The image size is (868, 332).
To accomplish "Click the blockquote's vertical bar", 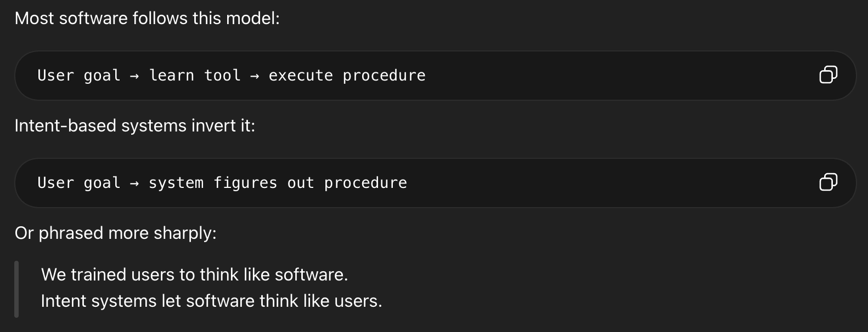I will pos(16,289).
